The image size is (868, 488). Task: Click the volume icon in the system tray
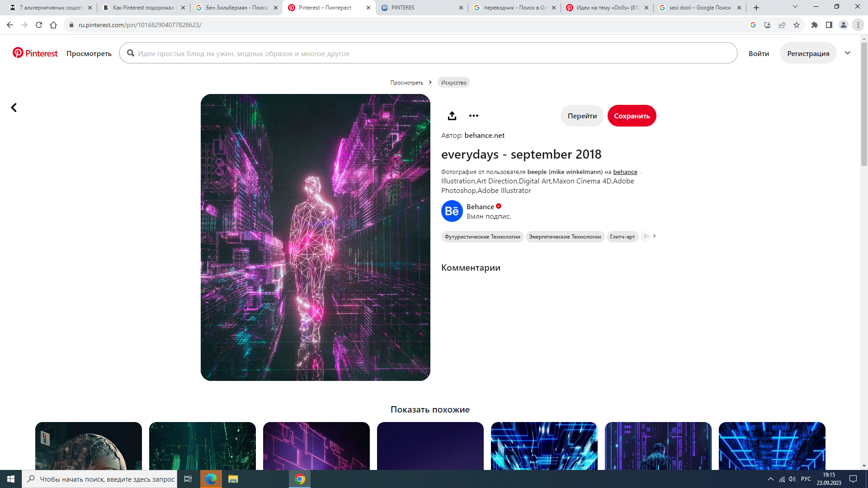click(x=792, y=479)
